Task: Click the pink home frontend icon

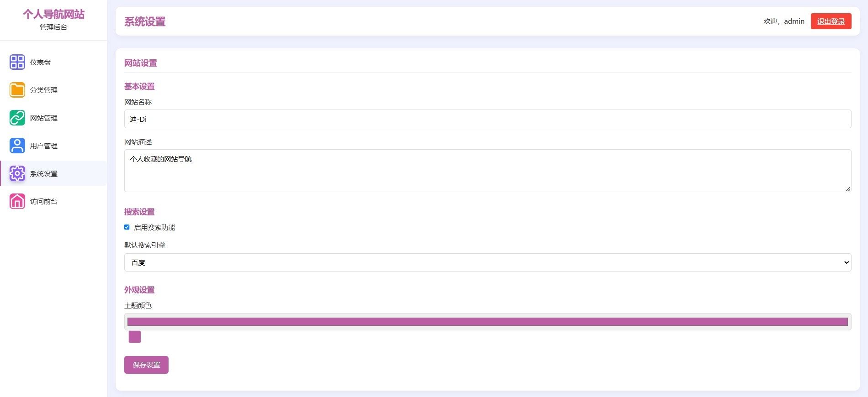Action: 17,201
